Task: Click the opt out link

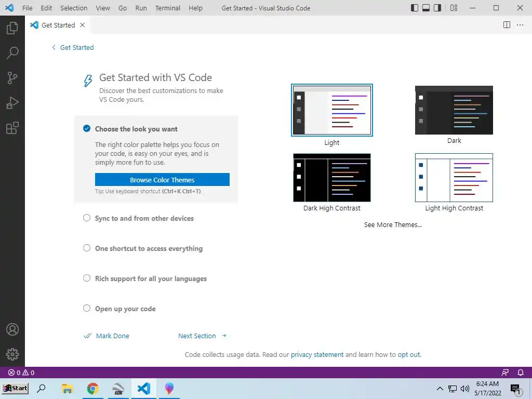Action: (x=409, y=354)
